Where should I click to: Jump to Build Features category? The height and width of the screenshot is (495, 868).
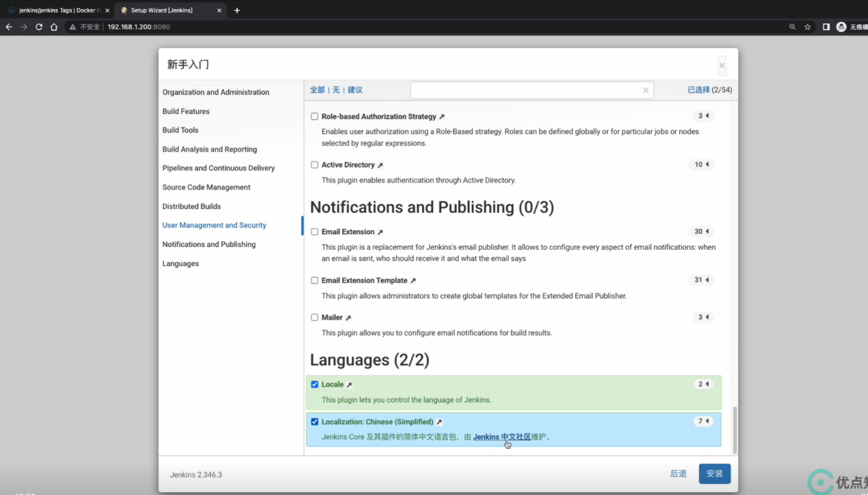pyautogui.click(x=186, y=111)
